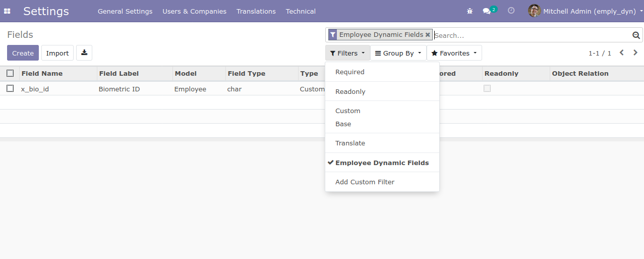Toggle the Readonly checkbox in the x_bio_id row
The width and height of the screenshot is (644, 259).
(487, 89)
